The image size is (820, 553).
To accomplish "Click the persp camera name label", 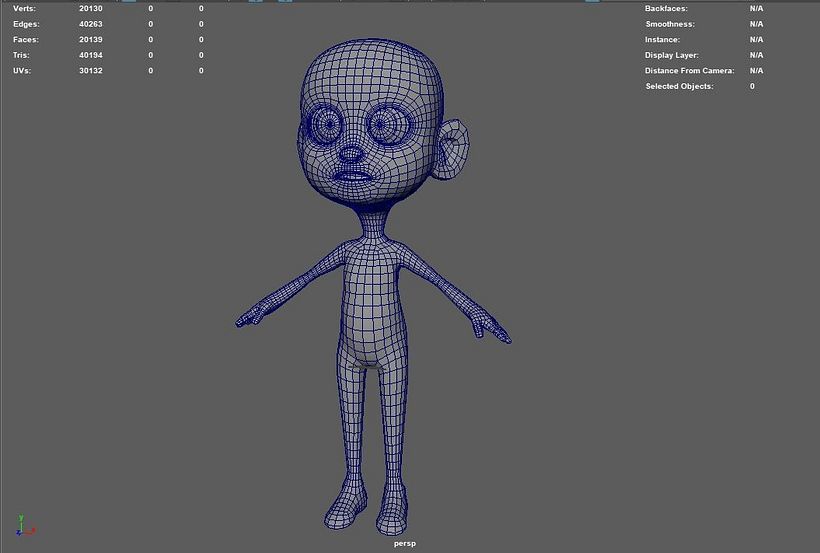I will 404,543.
